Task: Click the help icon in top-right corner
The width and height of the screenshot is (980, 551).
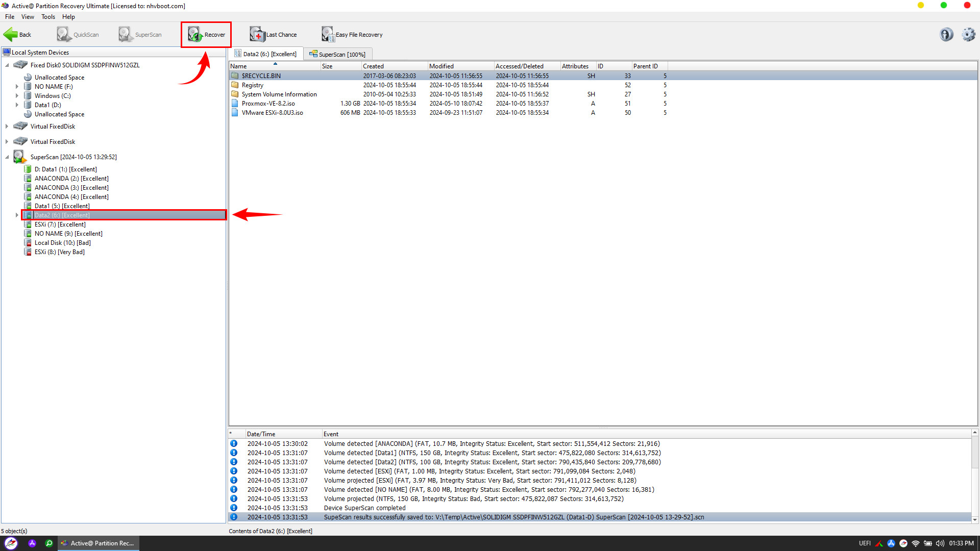Action: (946, 34)
